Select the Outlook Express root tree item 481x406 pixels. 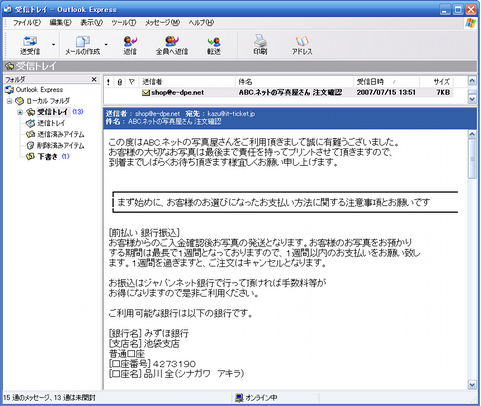34,90
